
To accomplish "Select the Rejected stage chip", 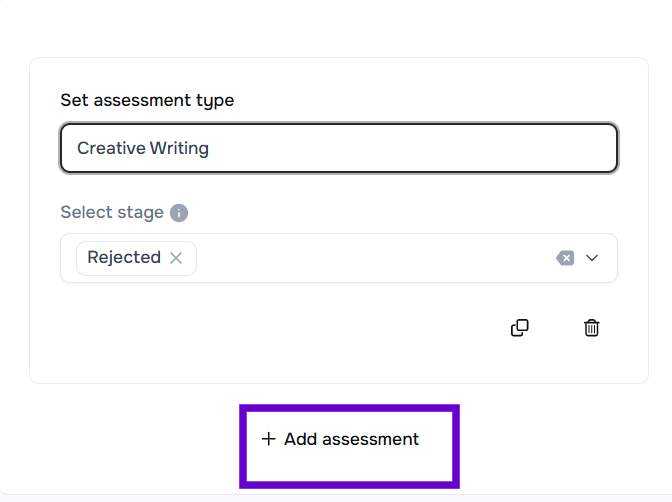I will [124, 258].
